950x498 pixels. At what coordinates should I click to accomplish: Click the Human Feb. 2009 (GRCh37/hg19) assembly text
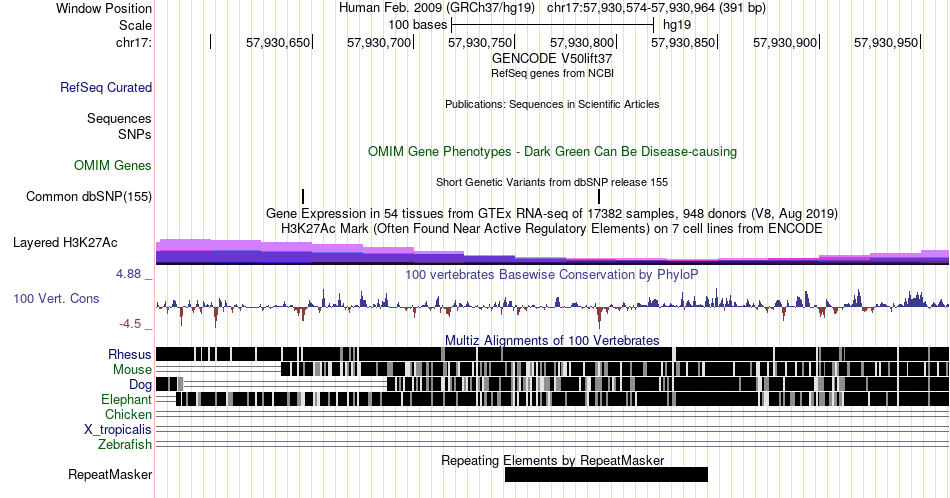pos(437,8)
